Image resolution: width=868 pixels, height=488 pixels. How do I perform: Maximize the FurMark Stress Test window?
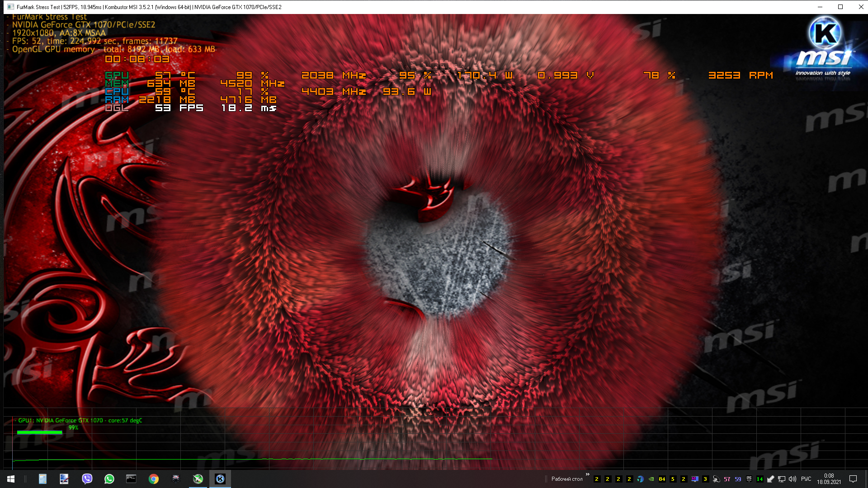(840, 7)
